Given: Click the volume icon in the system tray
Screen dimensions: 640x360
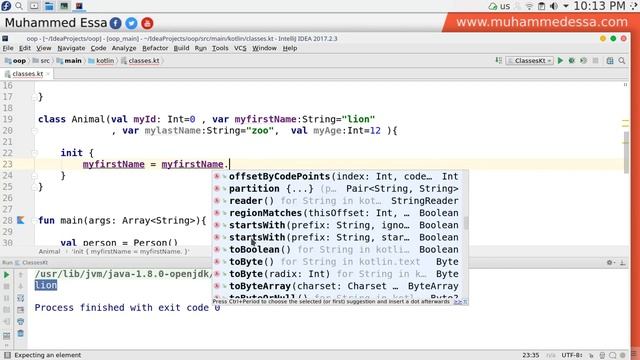Looking at the screenshot, I should point(554,6).
